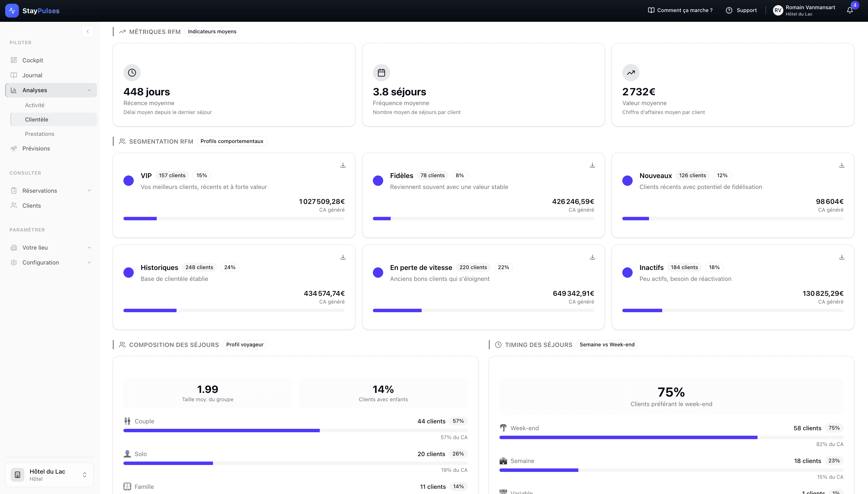Image resolution: width=868 pixels, height=494 pixels.
Task: Download the VIP segment data
Action: 343,165
